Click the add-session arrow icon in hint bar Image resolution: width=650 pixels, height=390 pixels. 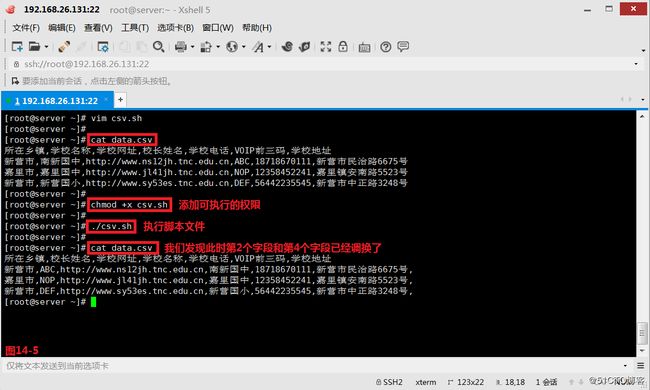(x=15, y=81)
